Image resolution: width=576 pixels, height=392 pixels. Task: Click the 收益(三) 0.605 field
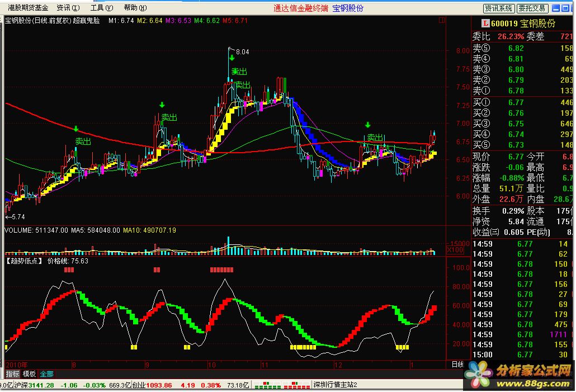(498, 232)
